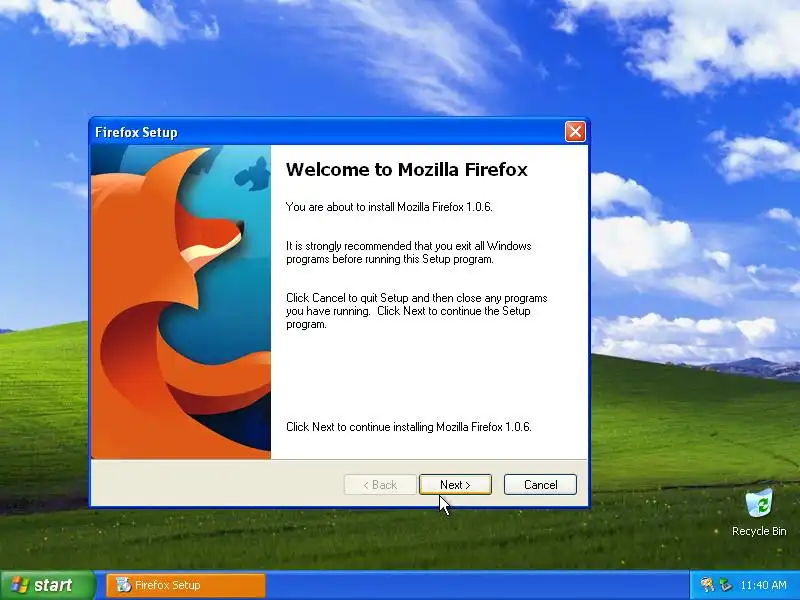Click the Firefox logo artwork in installer
Screen dimensions: 800x600
coord(181,302)
